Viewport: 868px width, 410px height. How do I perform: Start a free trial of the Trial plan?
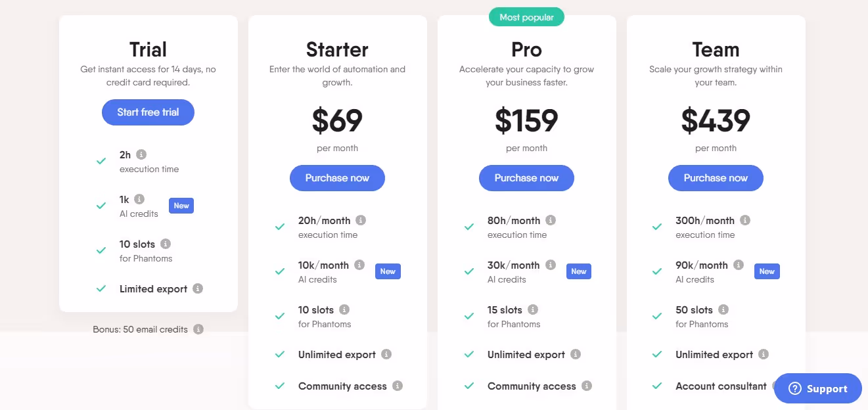(x=148, y=112)
